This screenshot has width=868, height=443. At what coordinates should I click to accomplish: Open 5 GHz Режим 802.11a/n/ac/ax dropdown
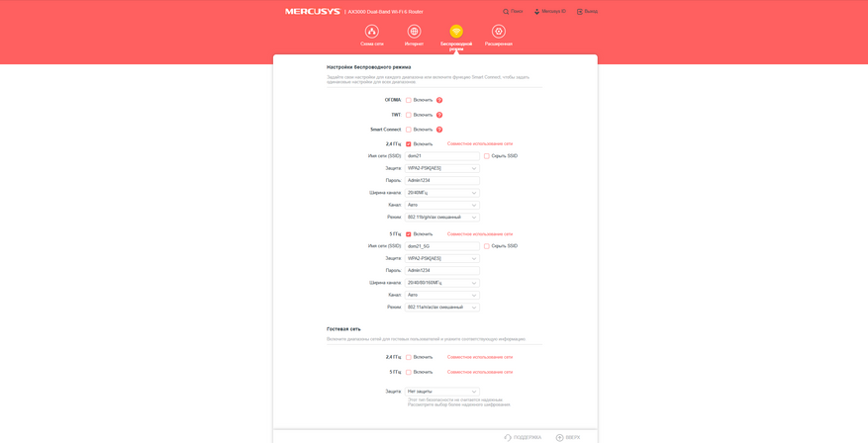point(442,307)
